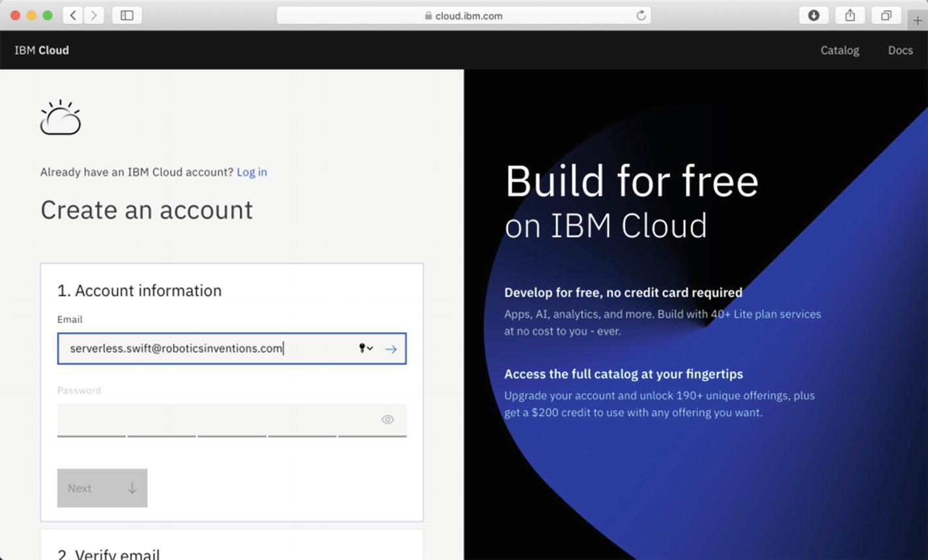Image resolution: width=928 pixels, height=560 pixels.
Task: Close the Safari window with red button
Action: point(15,16)
